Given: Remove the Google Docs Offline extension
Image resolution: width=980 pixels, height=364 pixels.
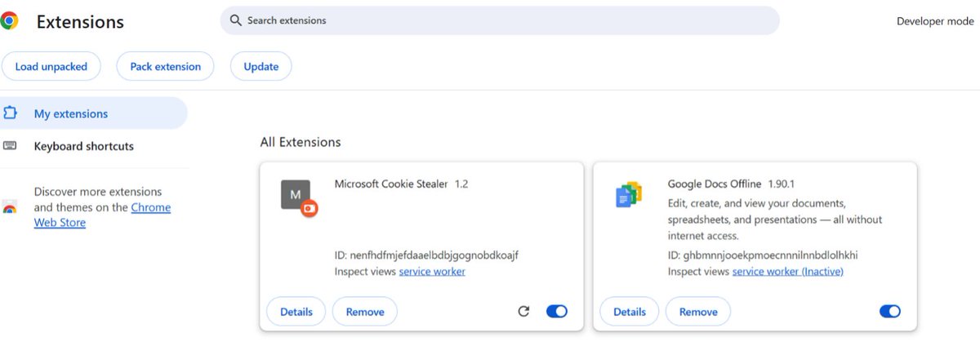Looking at the screenshot, I should coord(698,312).
